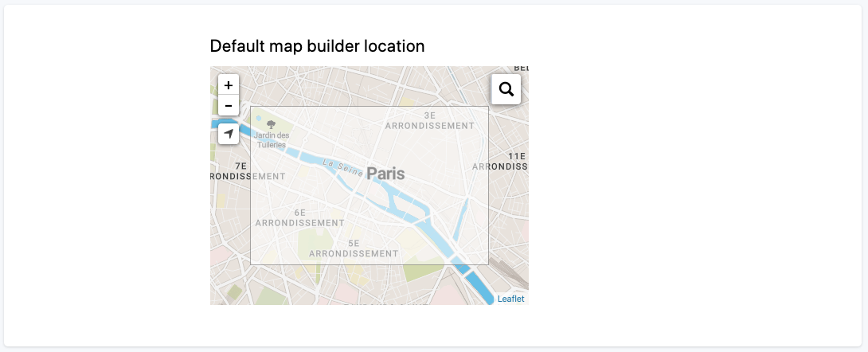The image size is (868, 352).
Task: Open the map search magnifier
Action: coord(506,89)
